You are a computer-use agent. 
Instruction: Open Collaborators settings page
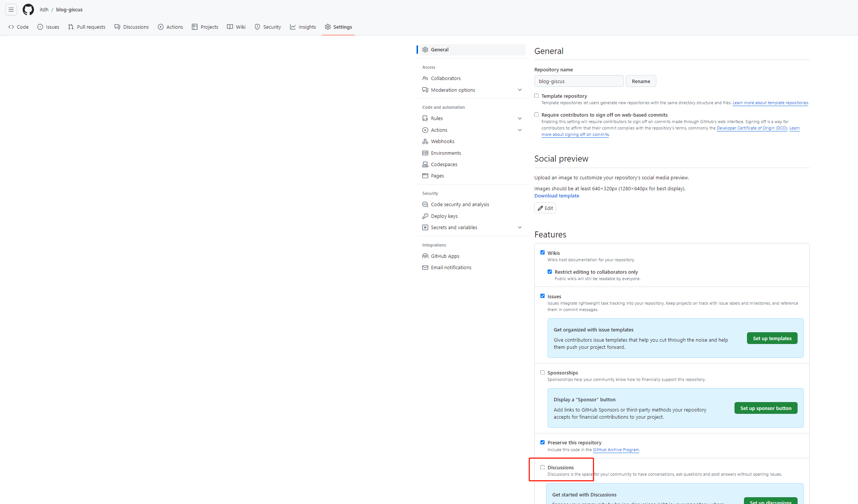coord(472,78)
